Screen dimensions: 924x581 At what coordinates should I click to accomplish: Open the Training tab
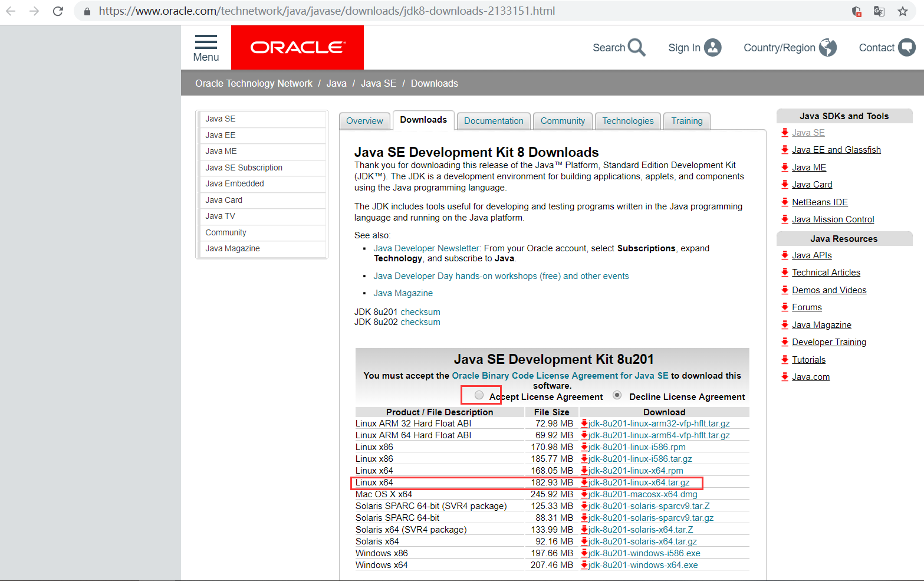pos(687,121)
